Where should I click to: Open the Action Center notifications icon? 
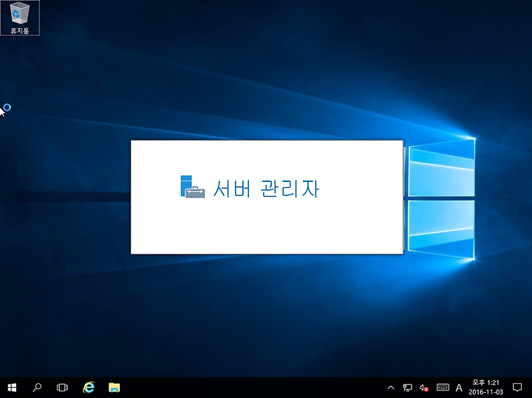517,388
